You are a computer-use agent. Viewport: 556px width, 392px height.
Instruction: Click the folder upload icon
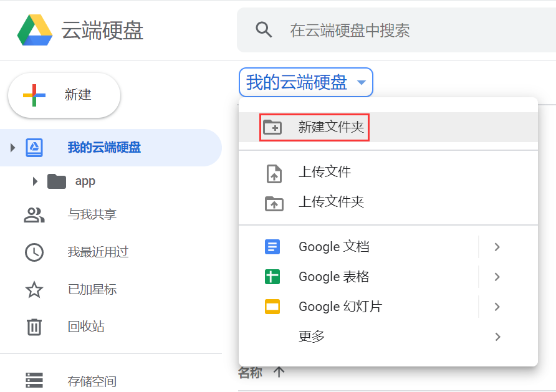click(274, 203)
